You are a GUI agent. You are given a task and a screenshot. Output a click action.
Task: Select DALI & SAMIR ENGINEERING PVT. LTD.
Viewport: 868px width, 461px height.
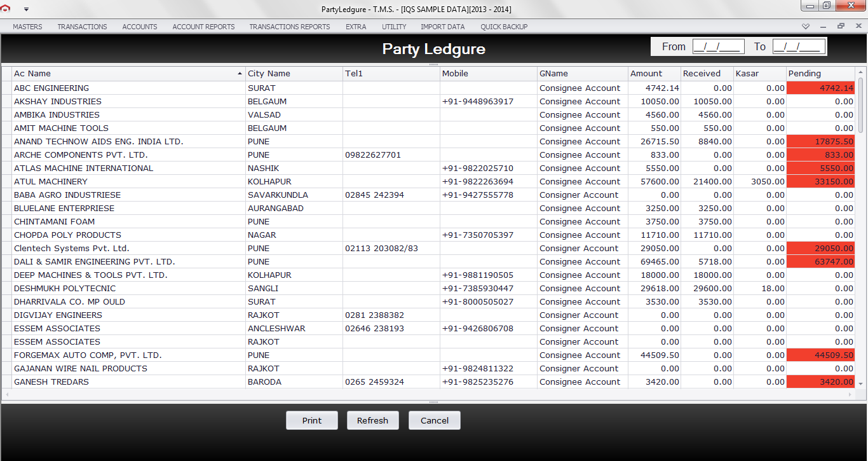[x=94, y=261]
